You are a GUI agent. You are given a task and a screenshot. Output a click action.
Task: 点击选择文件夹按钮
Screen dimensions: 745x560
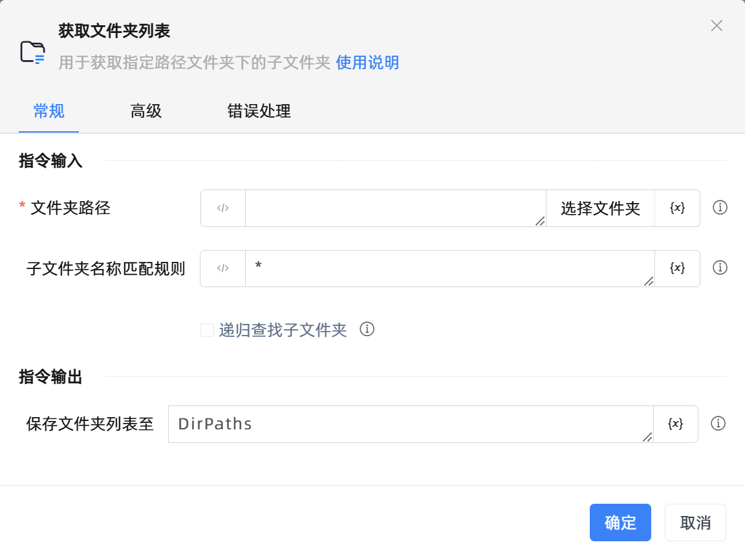tap(600, 208)
